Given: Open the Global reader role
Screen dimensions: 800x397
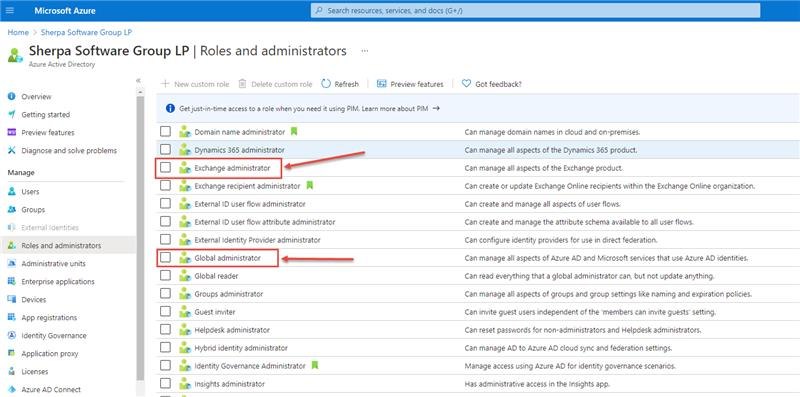Looking at the screenshot, I should (x=216, y=276).
